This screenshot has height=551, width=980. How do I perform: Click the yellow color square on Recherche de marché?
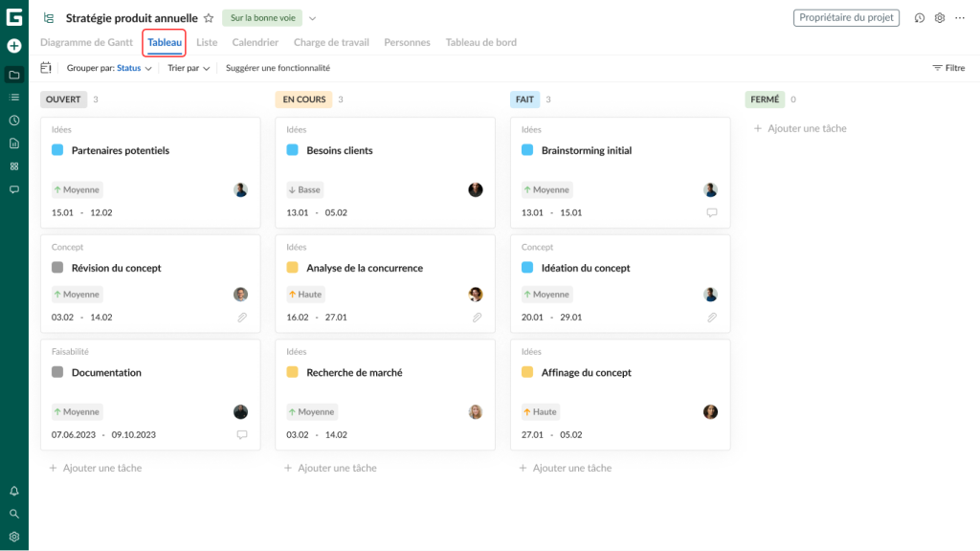(293, 372)
